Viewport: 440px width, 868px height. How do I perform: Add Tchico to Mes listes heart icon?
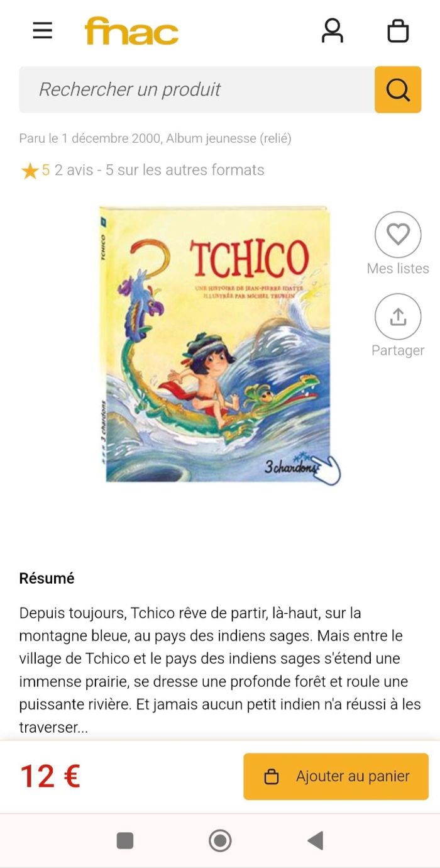(x=398, y=235)
